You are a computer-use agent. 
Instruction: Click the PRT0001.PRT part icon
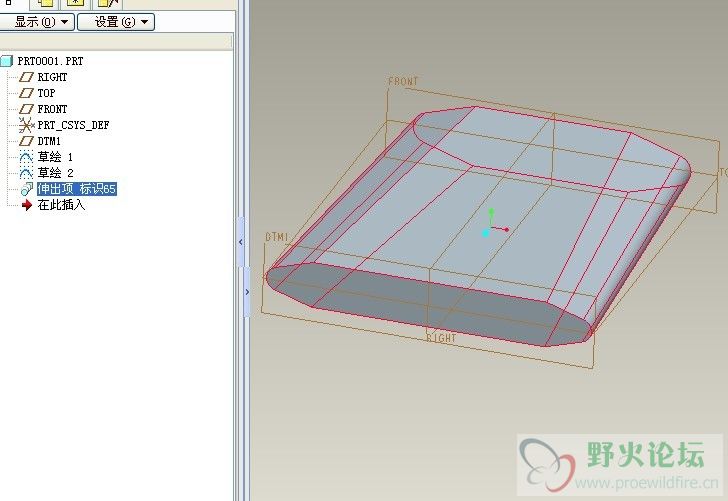(x=6, y=61)
